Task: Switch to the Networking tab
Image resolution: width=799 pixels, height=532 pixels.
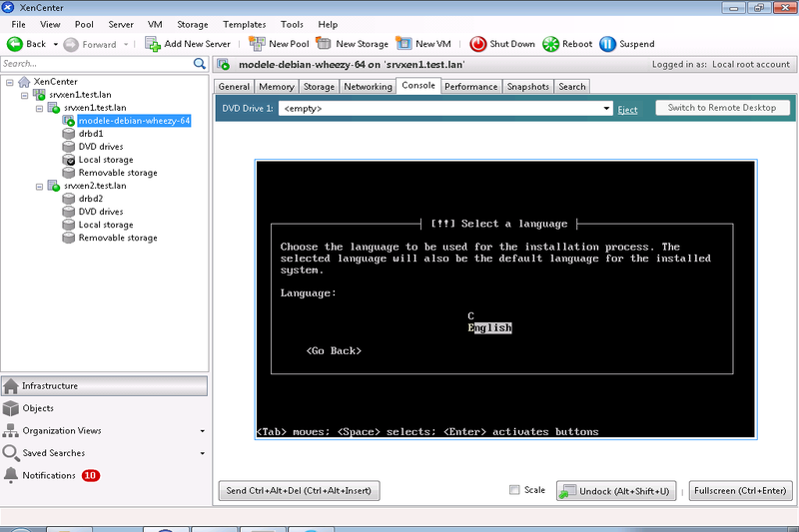Action: [368, 87]
